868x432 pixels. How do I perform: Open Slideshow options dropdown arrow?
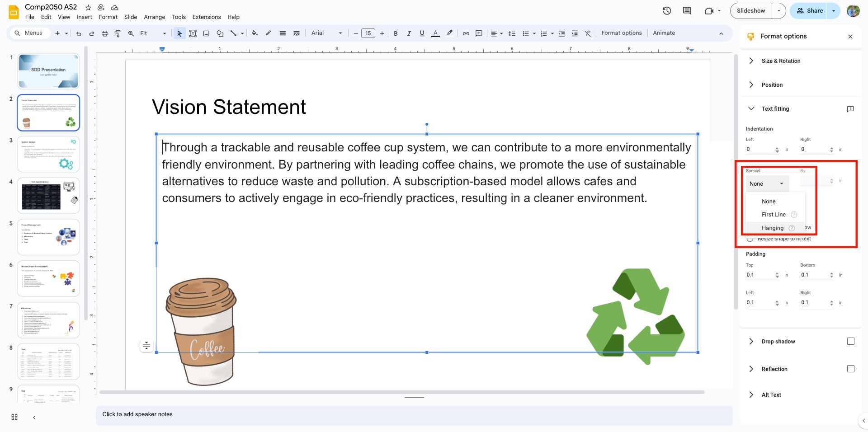(x=778, y=11)
